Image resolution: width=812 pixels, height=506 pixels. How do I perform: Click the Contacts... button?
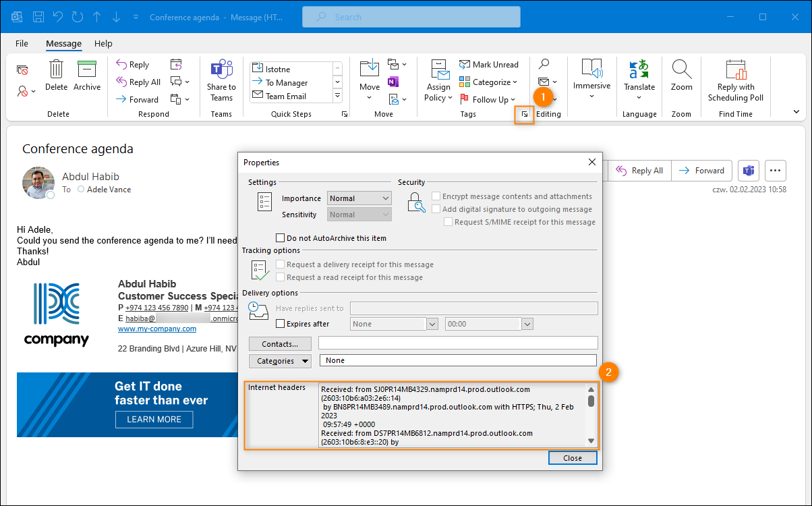280,343
